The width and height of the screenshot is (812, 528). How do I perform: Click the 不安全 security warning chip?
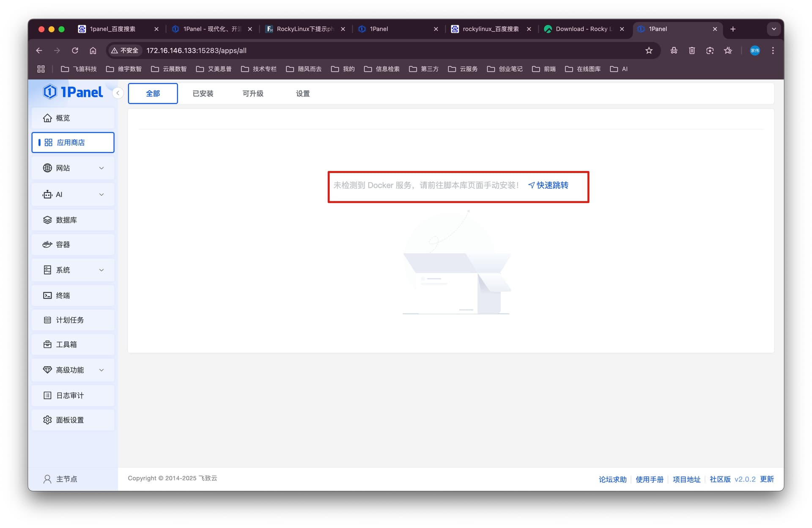125,50
